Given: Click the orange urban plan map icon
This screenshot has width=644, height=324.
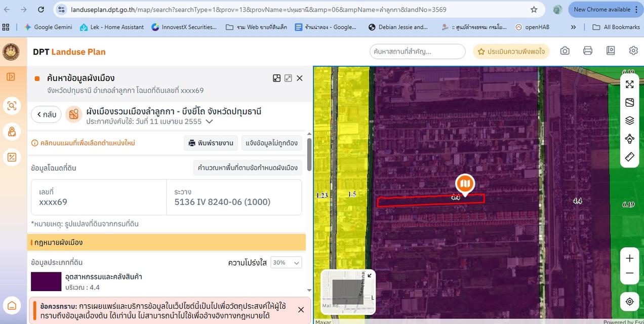Looking at the screenshot, I should (x=74, y=114).
